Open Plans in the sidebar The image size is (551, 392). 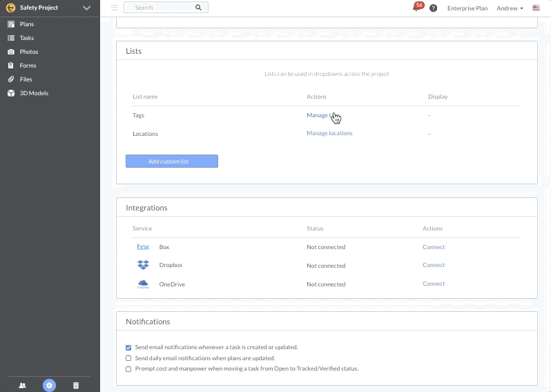27,24
